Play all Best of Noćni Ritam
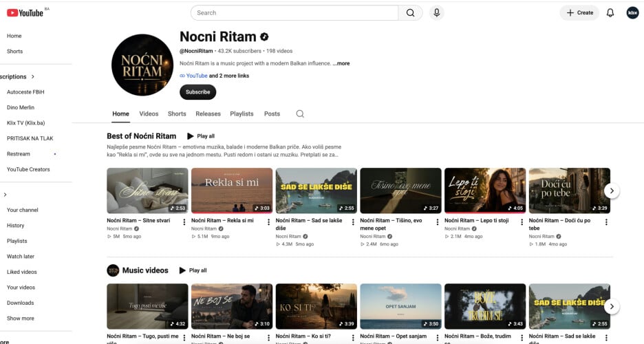 pyautogui.click(x=201, y=136)
